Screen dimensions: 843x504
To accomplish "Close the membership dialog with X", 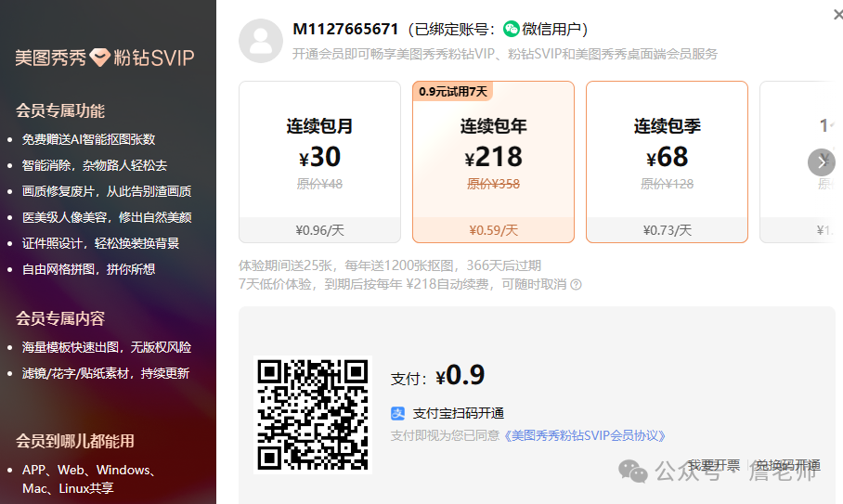I will tap(837, 15).
